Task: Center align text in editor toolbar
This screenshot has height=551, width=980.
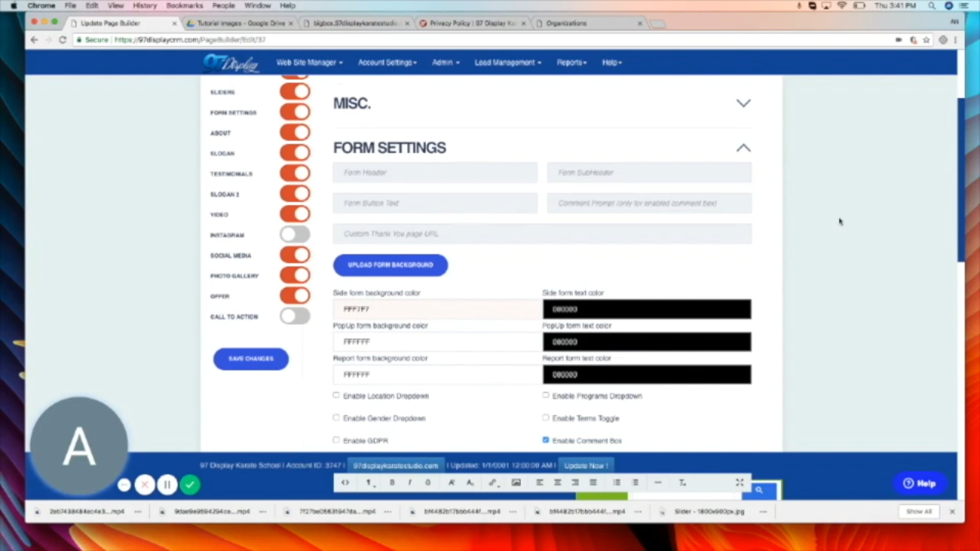Action: (557, 482)
